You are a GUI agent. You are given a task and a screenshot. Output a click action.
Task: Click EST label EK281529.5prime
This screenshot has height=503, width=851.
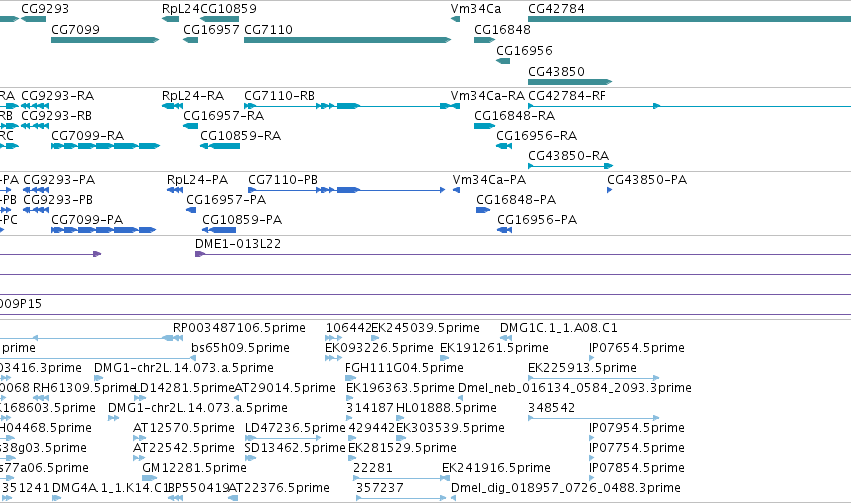pos(402,448)
